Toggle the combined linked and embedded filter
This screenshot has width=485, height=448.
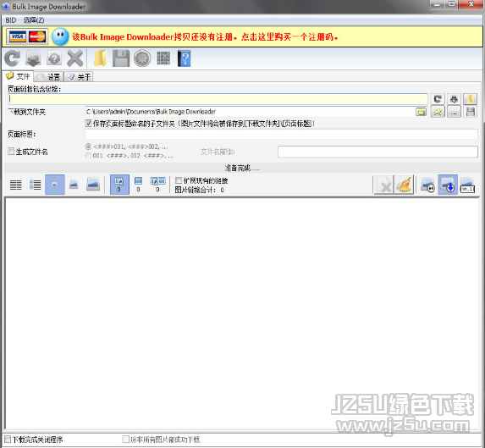pos(157,185)
